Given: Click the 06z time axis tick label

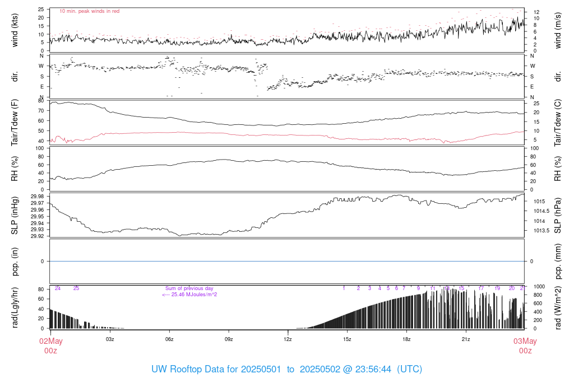Looking at the screenshot, I should (169, 339).
